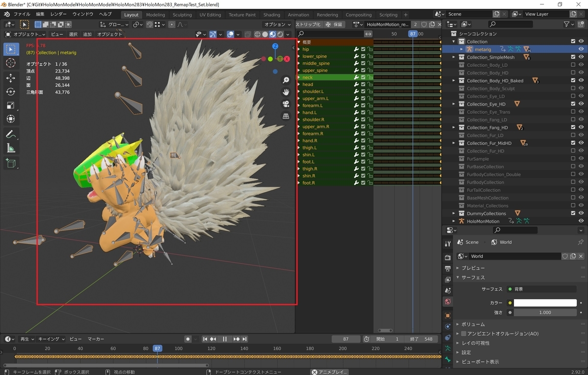Open the Object Constraints properties tab
This screenshot has width=588, height=375.
pos(447,338)
